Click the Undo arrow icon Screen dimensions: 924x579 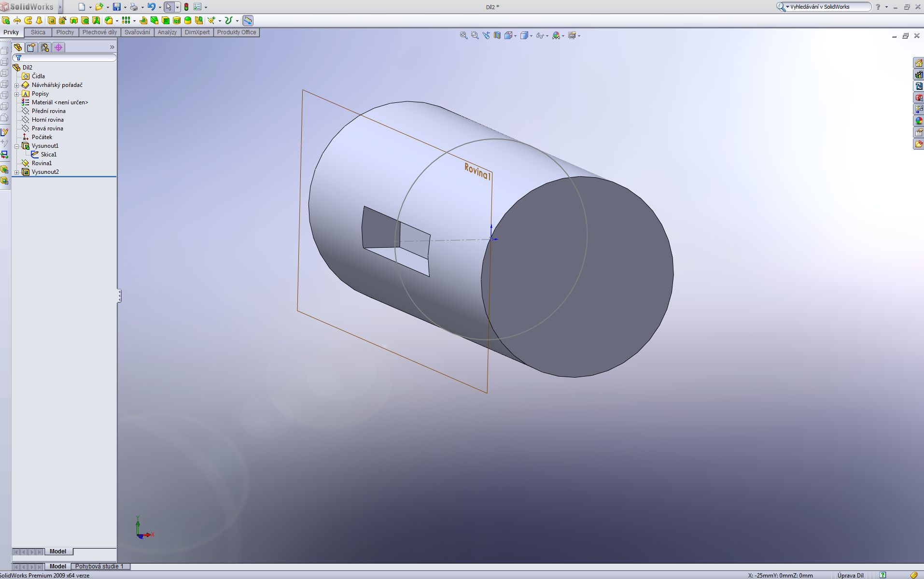click(152, 7)
